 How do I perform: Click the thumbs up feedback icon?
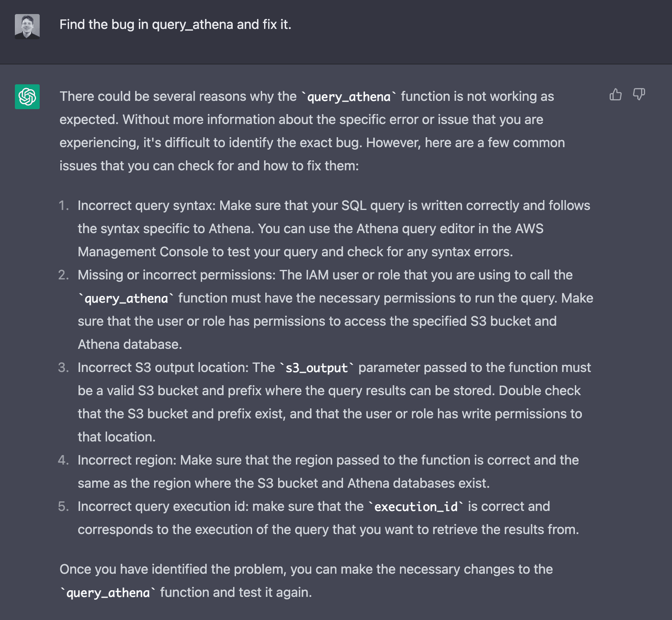pos(615,95)
